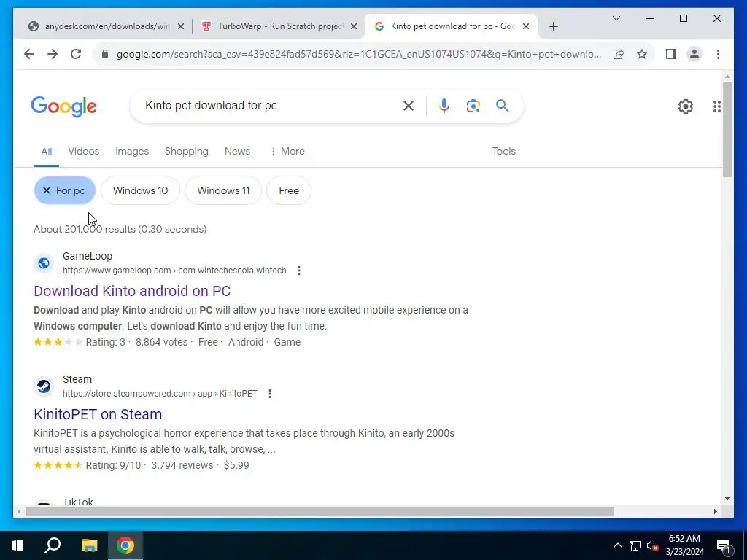Screen dimensions: 747x560
Task: Open search Tools options
Action: pyautogui.click(x=503, y=151)
